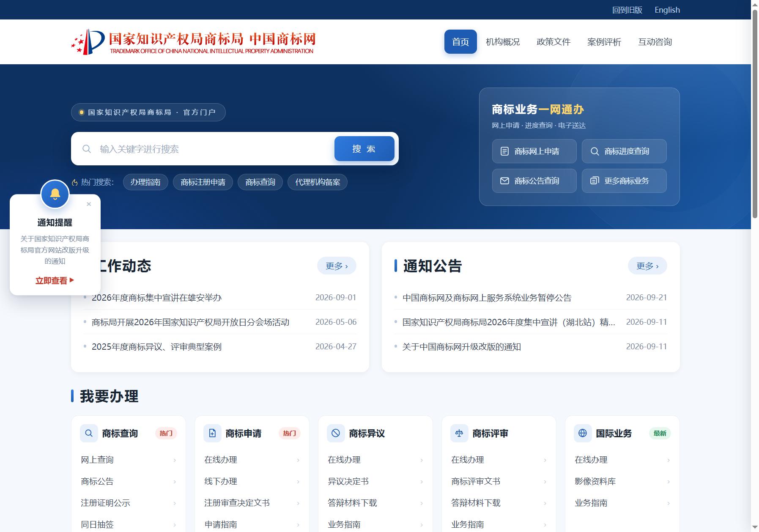Click the 商标网上申请 document icon

504,151
